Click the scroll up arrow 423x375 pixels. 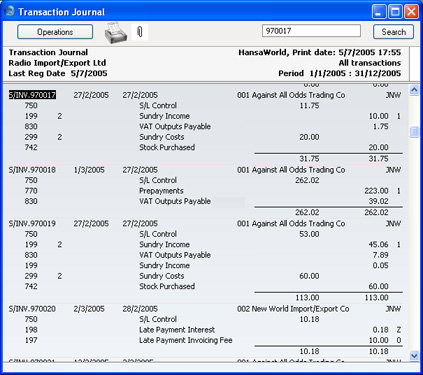[414, 90]
